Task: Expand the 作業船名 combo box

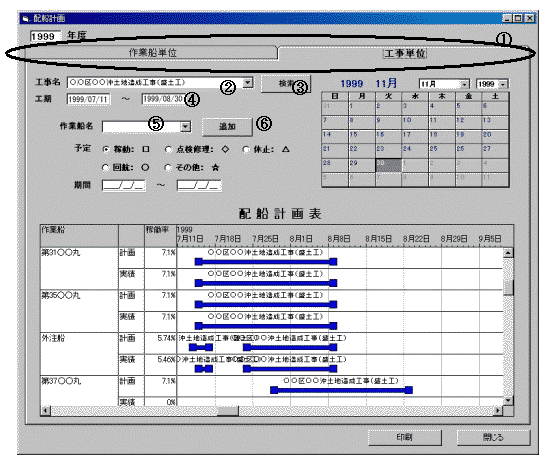Action: 186,126
